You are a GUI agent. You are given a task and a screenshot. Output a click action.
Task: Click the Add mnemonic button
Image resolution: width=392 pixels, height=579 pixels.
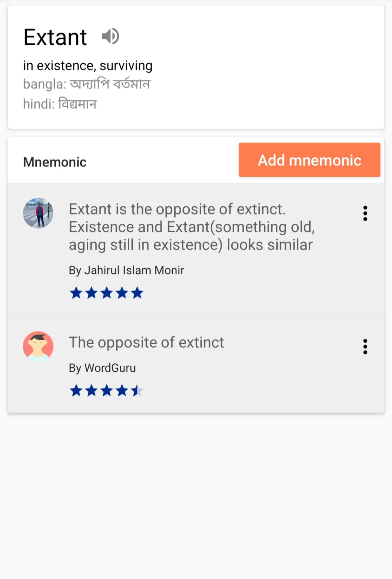pos(309,160)
